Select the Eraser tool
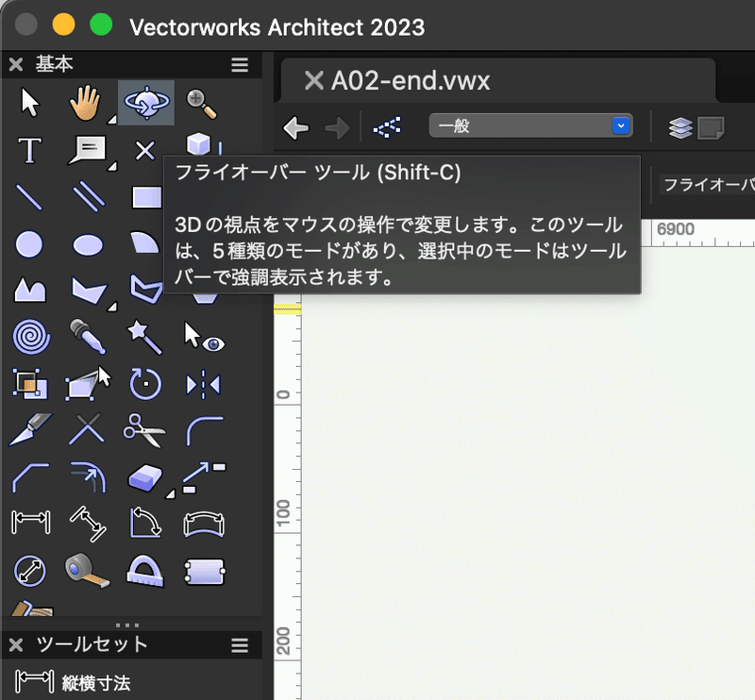 click(144, 477)
